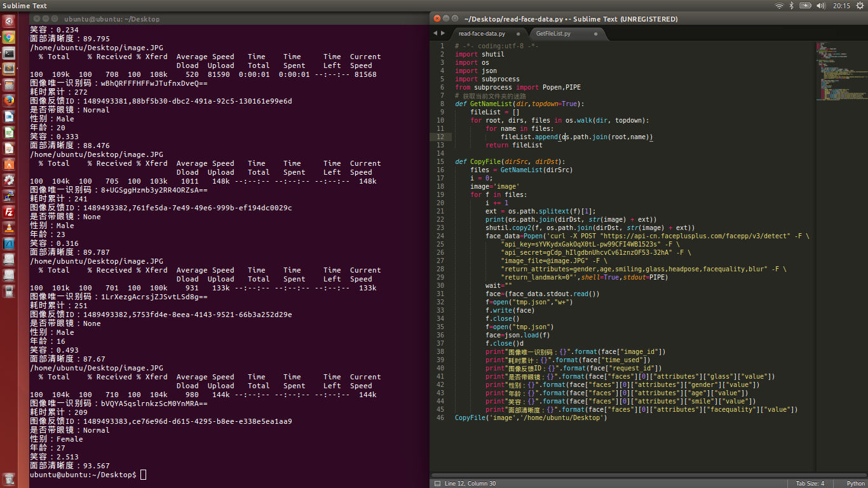Open the Terminal icon in the launcher

point(9,53)
